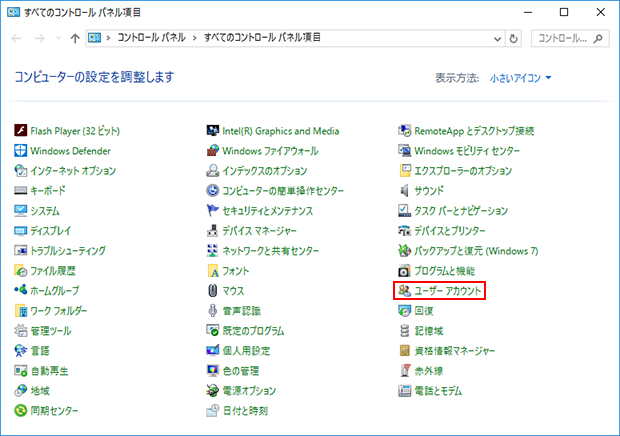Open the 表示方法 小さいアイコン dropdown
This screenshot has width=620, height=436.
(x=520, y=78)
